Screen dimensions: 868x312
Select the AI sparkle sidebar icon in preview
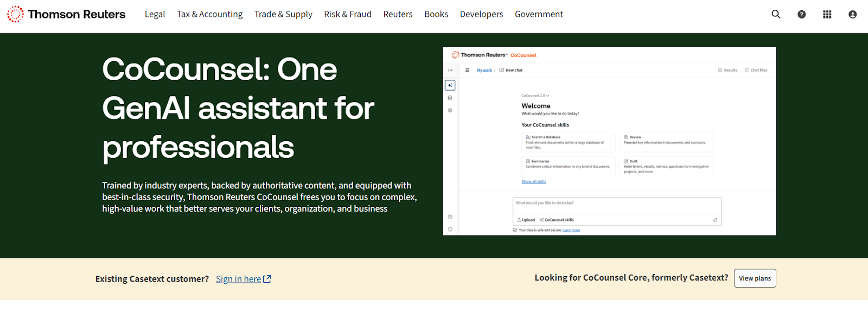pyautogui.click(x=450, y=85)
